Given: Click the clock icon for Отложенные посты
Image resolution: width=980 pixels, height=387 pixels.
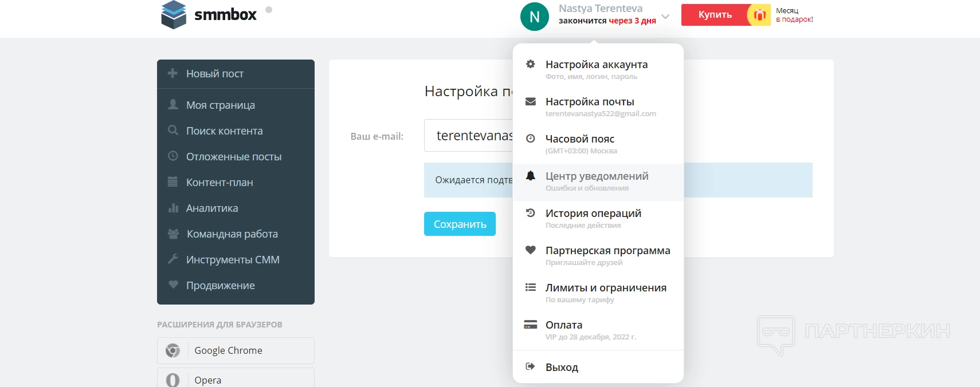Looking at the screenshot, I should pos(173,156).
